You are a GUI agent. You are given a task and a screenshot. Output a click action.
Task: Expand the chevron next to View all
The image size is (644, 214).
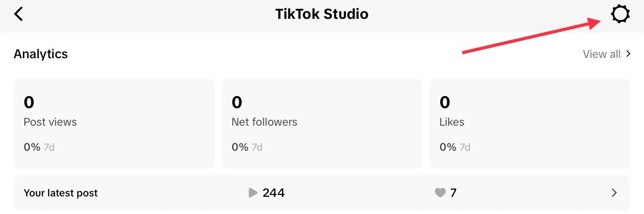point(628,54)
